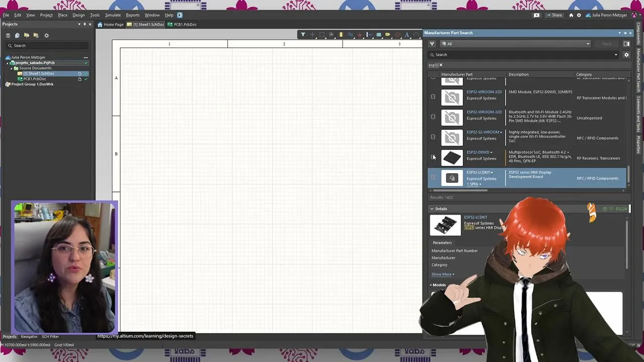Click the Projects panel search field
Image resolution: width=644 pixels, height=362 pixels.
tap(48, 45)
